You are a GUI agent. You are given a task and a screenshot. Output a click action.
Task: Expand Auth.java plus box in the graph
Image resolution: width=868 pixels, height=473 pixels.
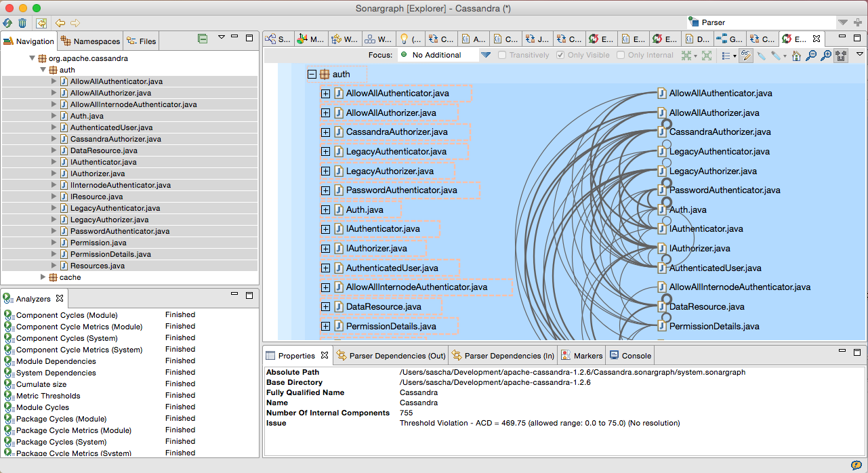325,210
